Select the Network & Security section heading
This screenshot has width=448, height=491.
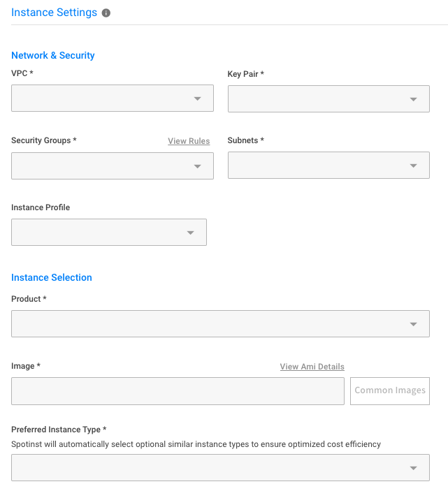pos(53,55)
